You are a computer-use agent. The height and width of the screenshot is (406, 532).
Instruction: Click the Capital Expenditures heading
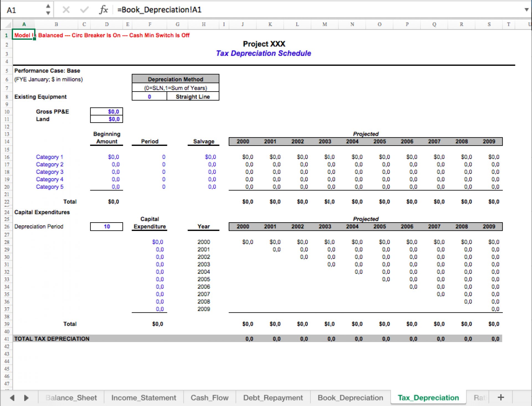pos(42,212)
